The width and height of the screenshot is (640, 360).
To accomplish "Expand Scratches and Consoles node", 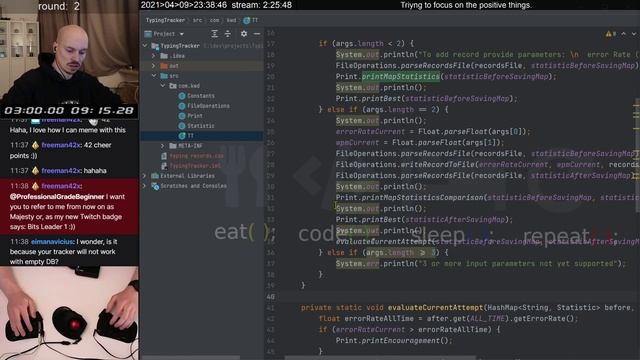I will tap(144, 186).
